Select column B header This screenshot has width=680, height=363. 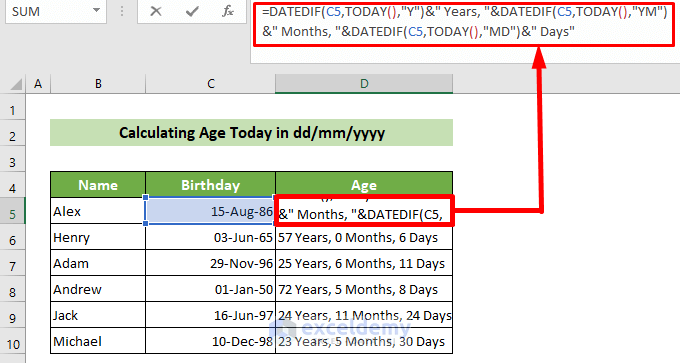[x=98, y=84]
